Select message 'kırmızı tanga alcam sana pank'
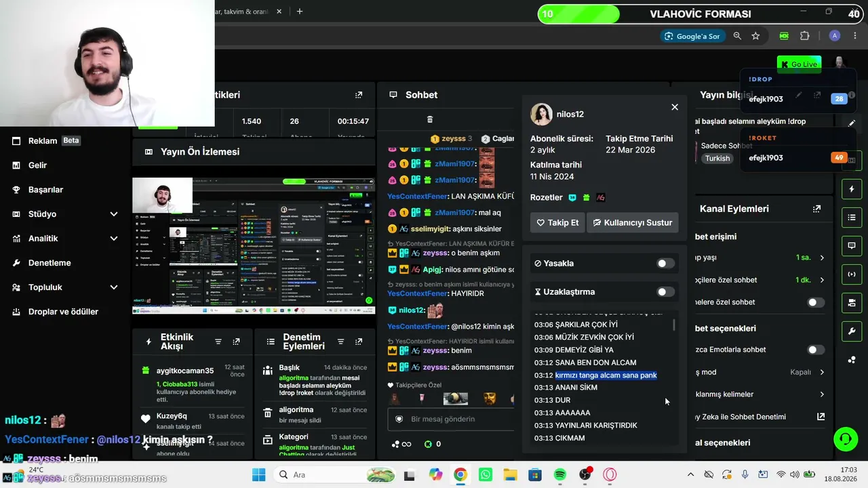This screenshot has height=488, width=868. (606, 375)
